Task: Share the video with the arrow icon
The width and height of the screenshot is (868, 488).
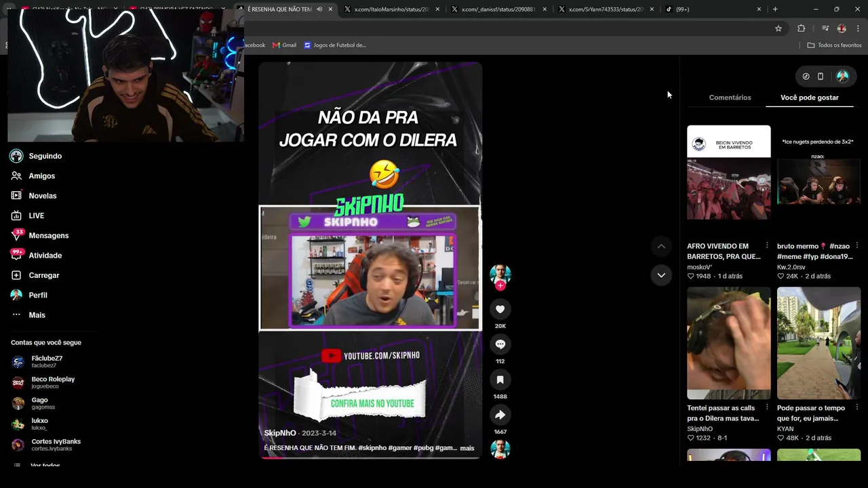Action: point(500,415)
